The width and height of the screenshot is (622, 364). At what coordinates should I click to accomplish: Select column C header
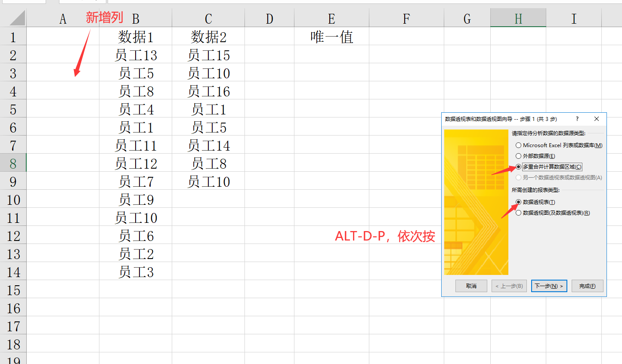coord(208,19)
